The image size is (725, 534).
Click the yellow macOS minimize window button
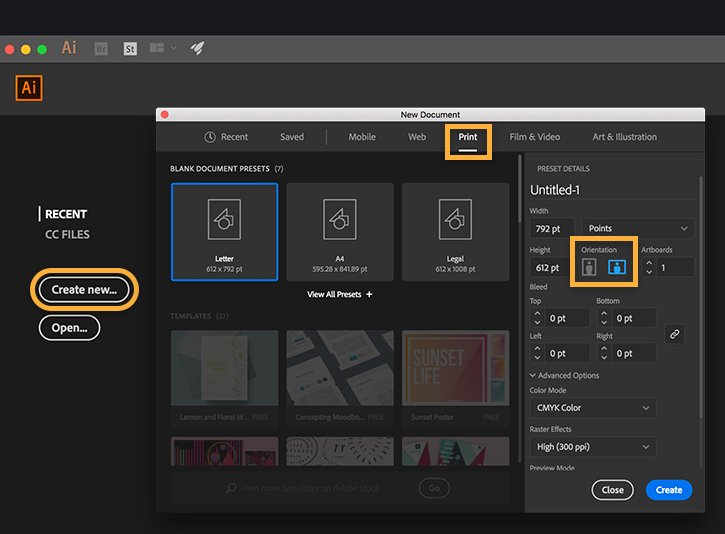(26, 49)
